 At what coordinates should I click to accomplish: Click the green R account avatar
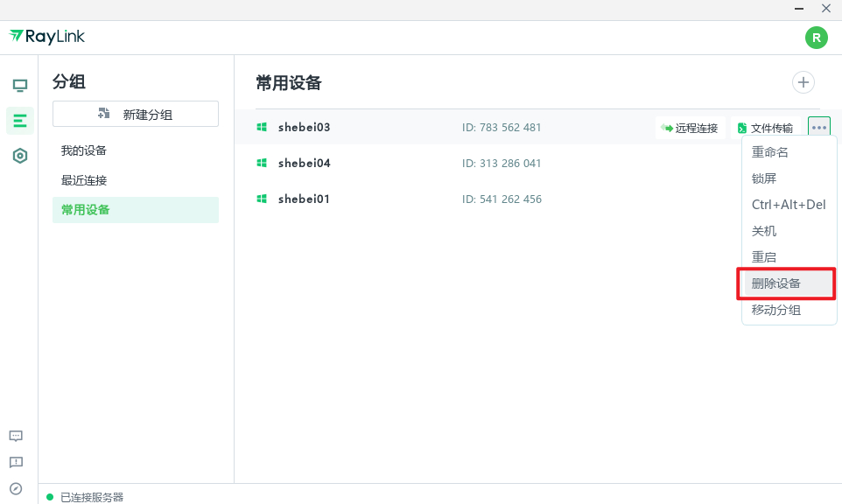[816, 38]
